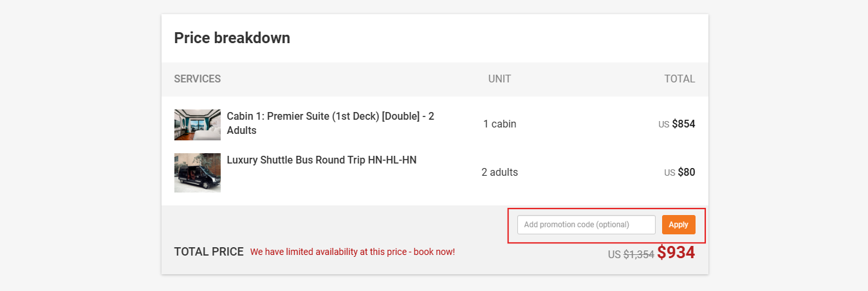Click the Apply promotion code button
This screenshot has height=291, width=868.
coord(678,225)
